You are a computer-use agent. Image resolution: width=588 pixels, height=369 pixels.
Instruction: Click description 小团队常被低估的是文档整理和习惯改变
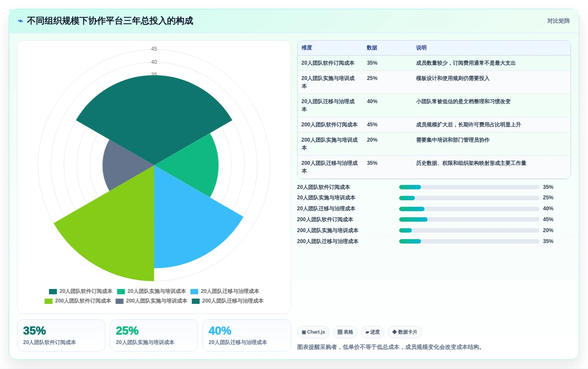(x=463, y=101)
